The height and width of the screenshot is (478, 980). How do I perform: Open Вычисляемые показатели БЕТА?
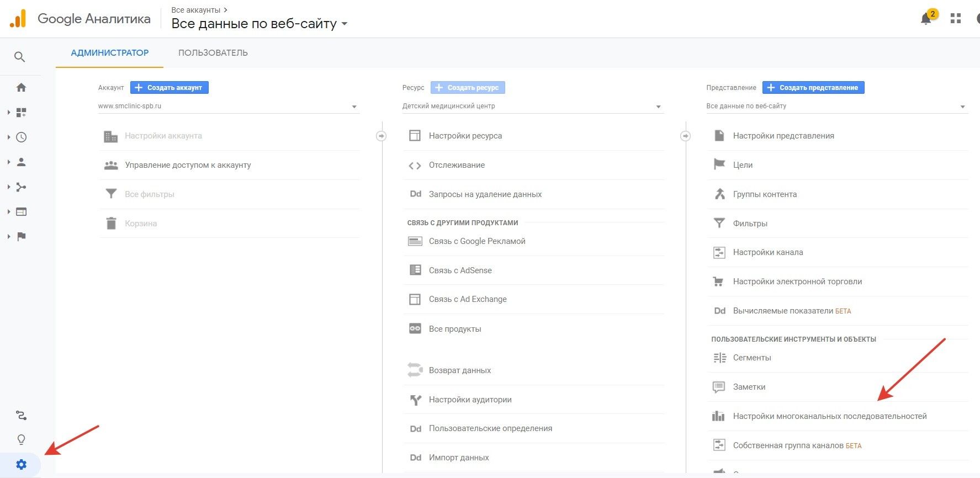(x=792, y=311)
